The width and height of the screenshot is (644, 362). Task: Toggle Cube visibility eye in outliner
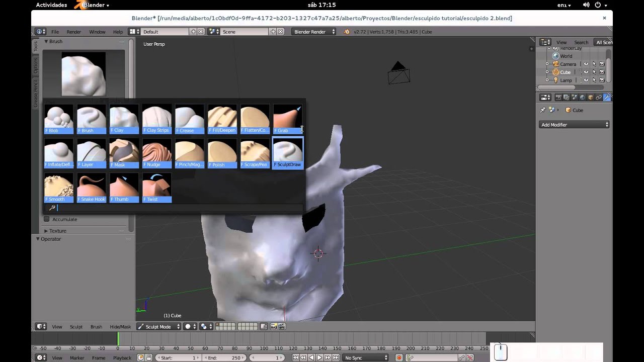(x=586, y=72)
